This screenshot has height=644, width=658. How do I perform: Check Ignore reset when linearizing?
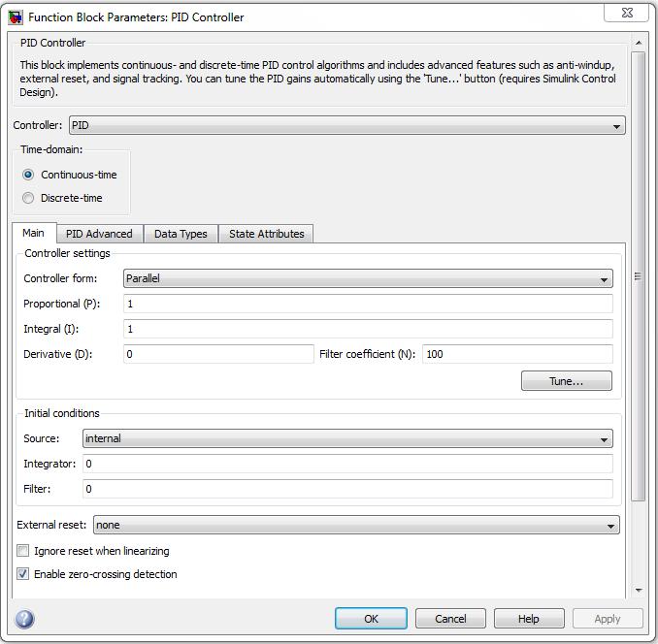[23, 551]
